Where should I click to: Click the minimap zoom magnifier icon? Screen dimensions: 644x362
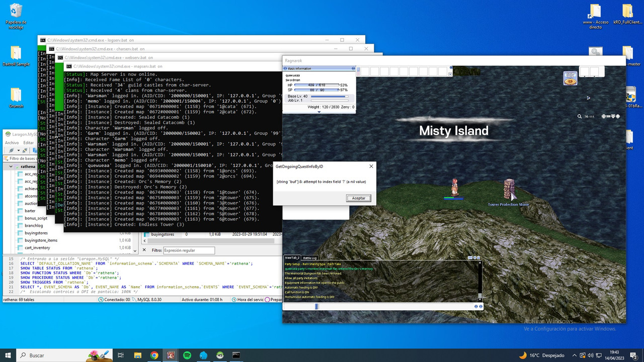pos(580,116)
